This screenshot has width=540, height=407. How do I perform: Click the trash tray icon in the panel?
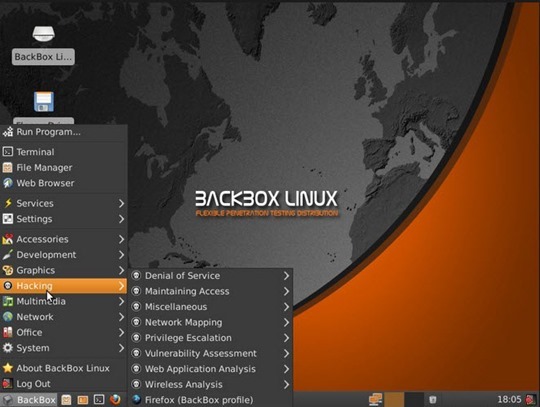pos(433,400)
